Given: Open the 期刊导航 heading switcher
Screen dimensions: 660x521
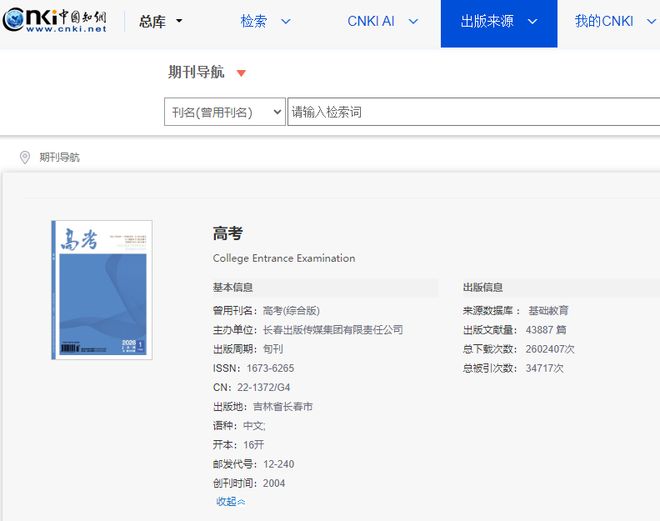Looking at the screenshot, I should (196, 72).
